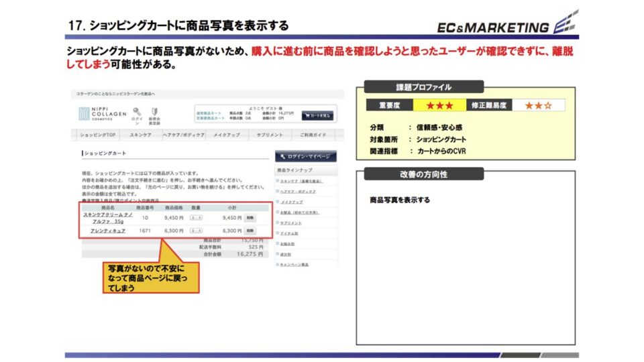The width and height of the screenshot is (644, 362).
Task: Open the サプリメント navigation tab
Action: (270, 135)
